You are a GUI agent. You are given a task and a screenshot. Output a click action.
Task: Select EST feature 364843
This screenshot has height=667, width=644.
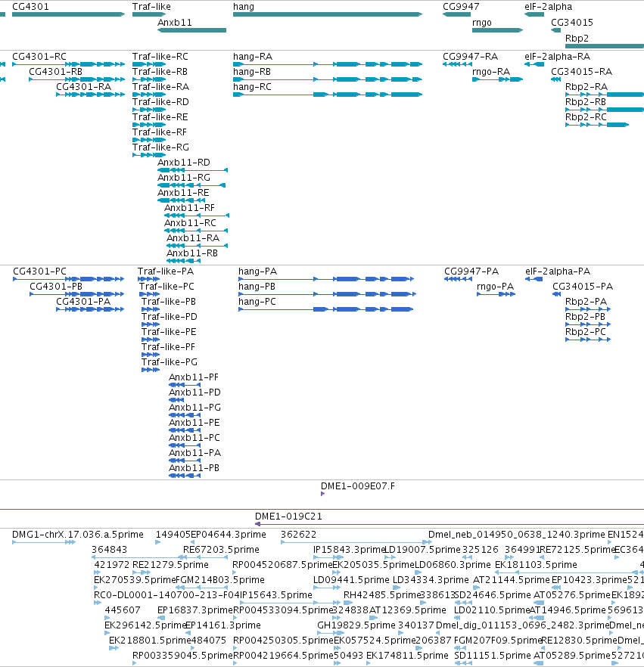(139, 557)
